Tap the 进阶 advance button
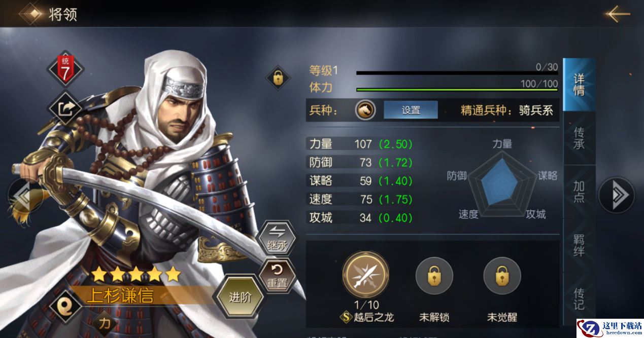Image resolution: width=644 pixels, height=338 pixels. point(240,297)
